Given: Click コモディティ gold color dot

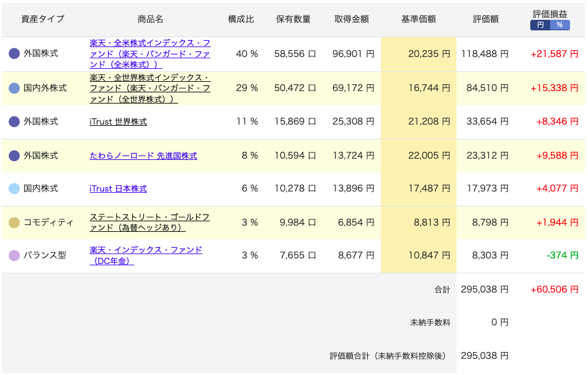Looking at the screenshot, I should [14, 223].
